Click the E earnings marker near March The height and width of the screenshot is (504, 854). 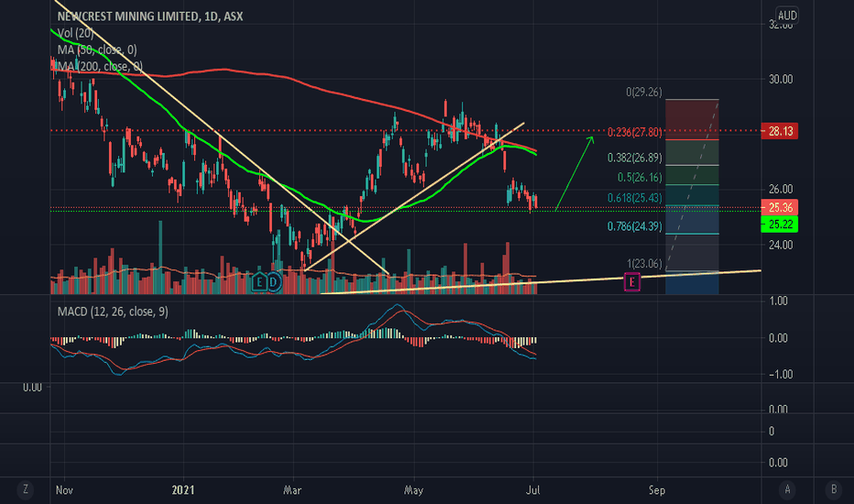259,282
